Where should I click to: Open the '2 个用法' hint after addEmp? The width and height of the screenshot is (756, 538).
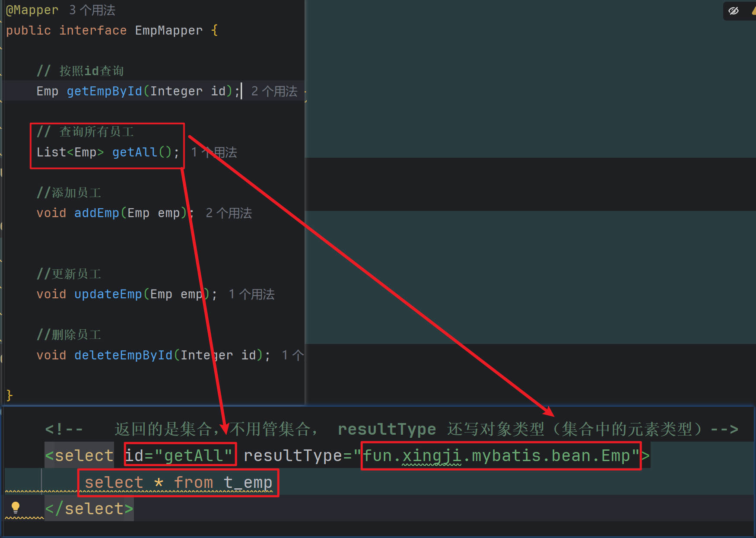[229, 213]
